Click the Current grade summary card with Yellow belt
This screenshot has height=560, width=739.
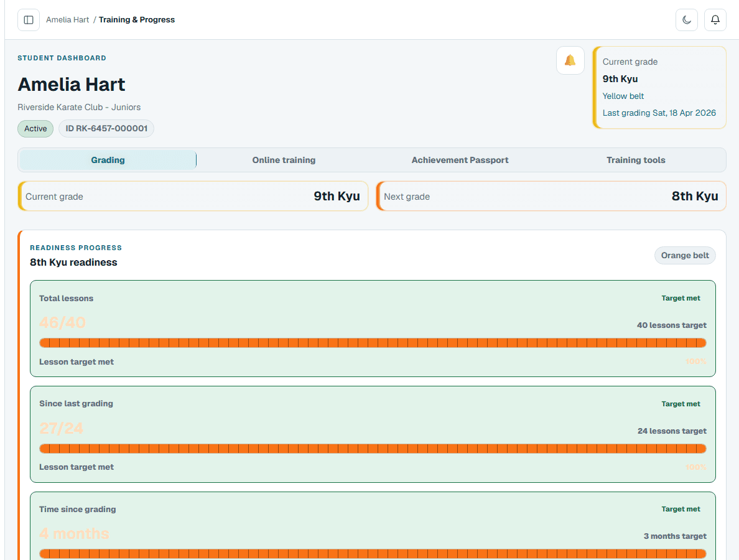point(659,87)
